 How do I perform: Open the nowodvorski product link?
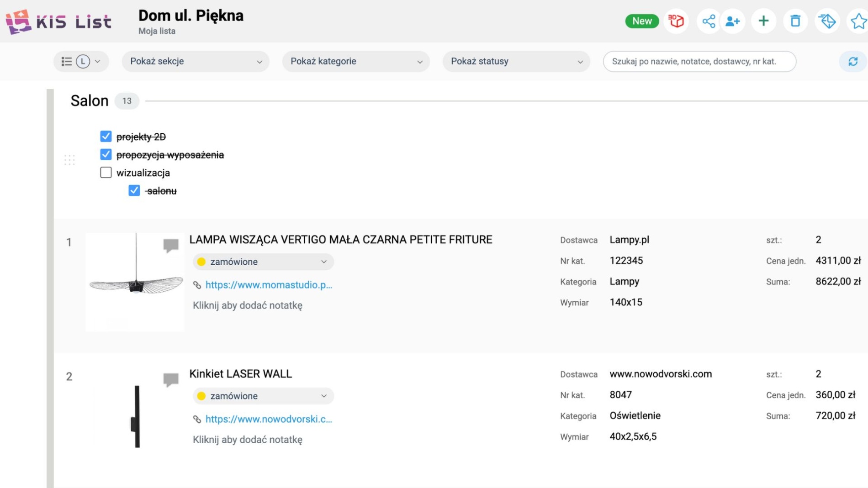269,419
